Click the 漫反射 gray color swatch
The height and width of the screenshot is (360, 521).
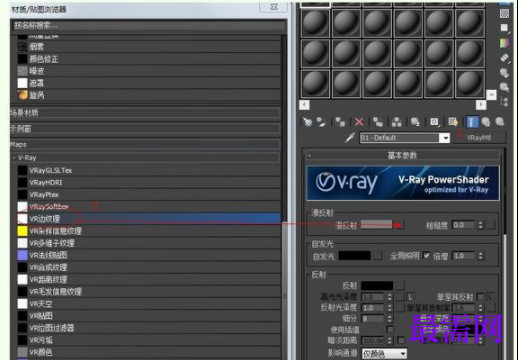(x=377, y=225)
